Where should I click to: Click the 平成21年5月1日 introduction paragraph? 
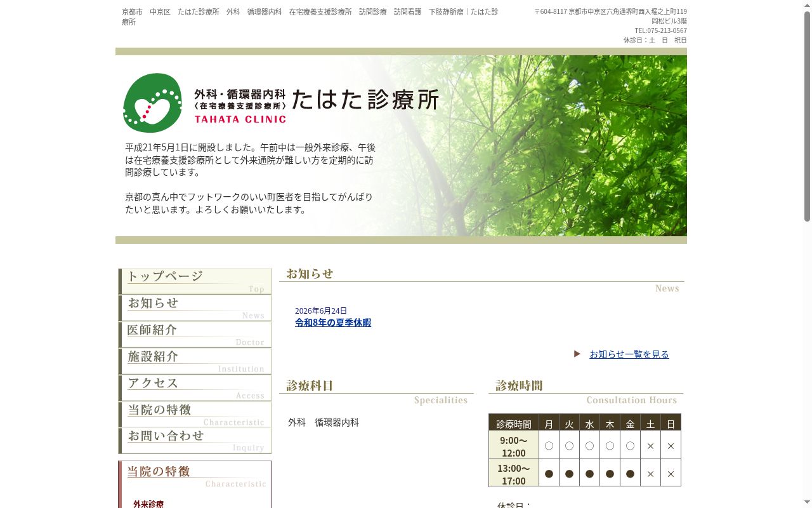tap(251, 160)
